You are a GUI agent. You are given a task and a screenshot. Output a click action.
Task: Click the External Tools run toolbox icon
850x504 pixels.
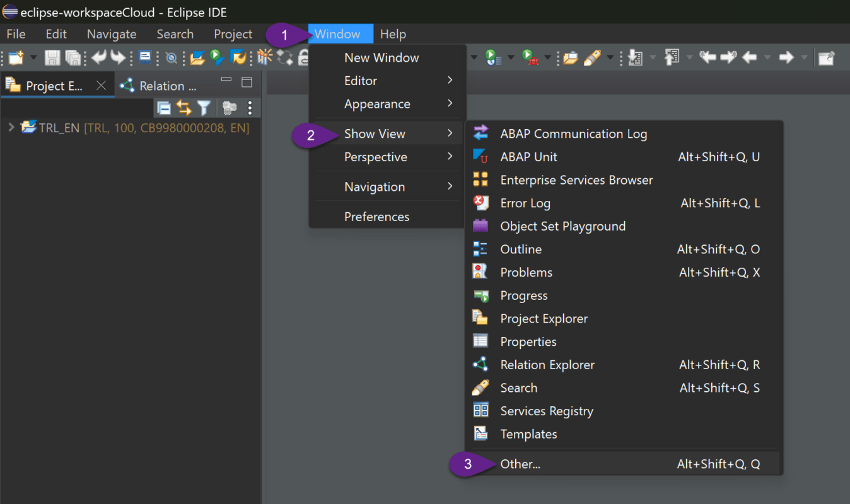click(530, 58)
